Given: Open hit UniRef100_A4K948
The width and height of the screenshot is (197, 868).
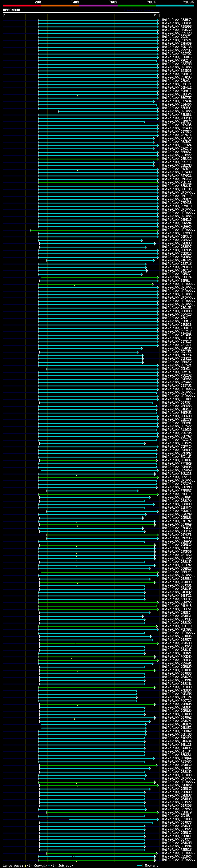Looking at the screenshot, I should (177, 606).
